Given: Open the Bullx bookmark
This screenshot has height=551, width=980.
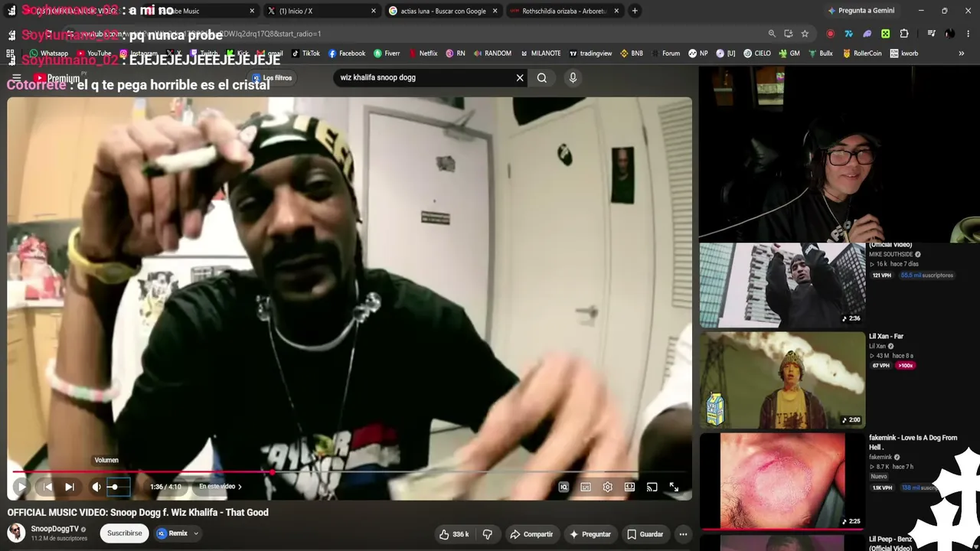Looking at the screenshot, I should pos(820,54).
